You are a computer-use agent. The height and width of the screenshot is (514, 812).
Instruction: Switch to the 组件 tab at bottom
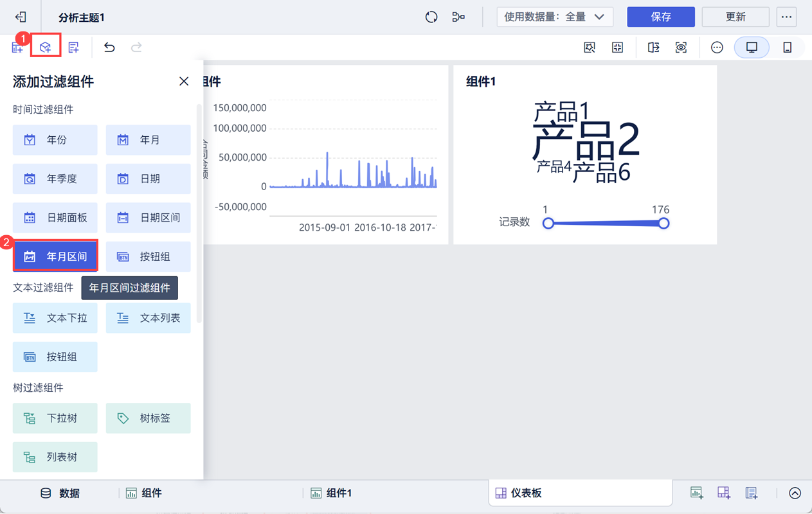point(144,493)
